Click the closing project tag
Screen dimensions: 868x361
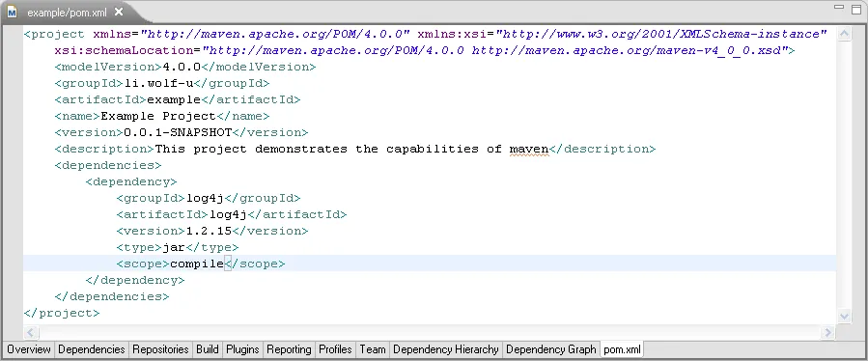[x=62, y=314]
